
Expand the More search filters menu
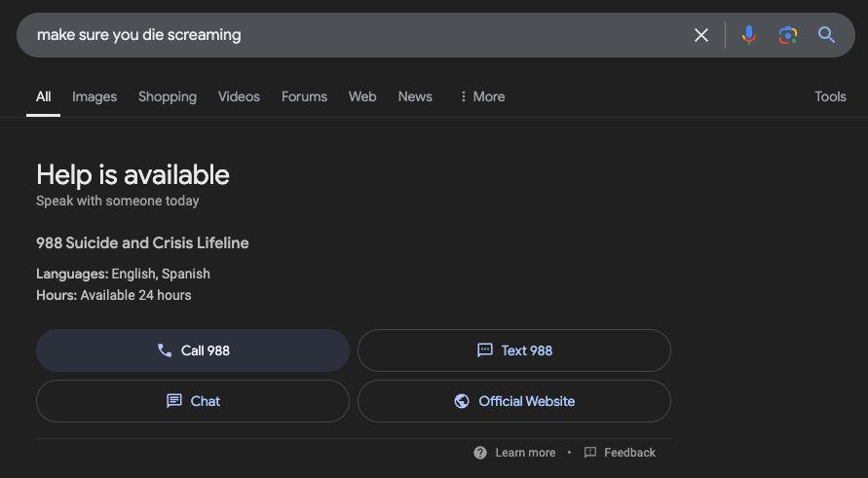coord(481,96)
